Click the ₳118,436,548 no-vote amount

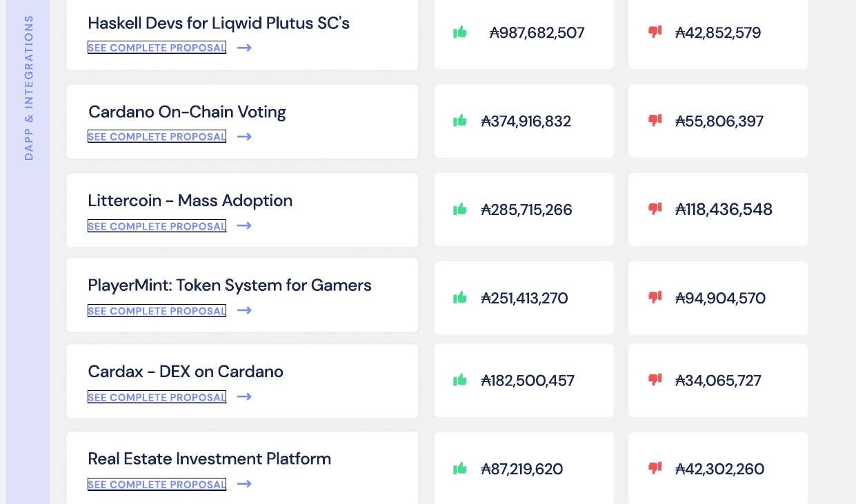[724, 210]
